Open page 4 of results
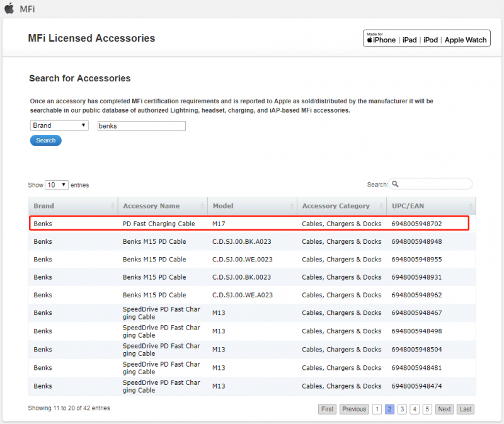 (415, 409)
